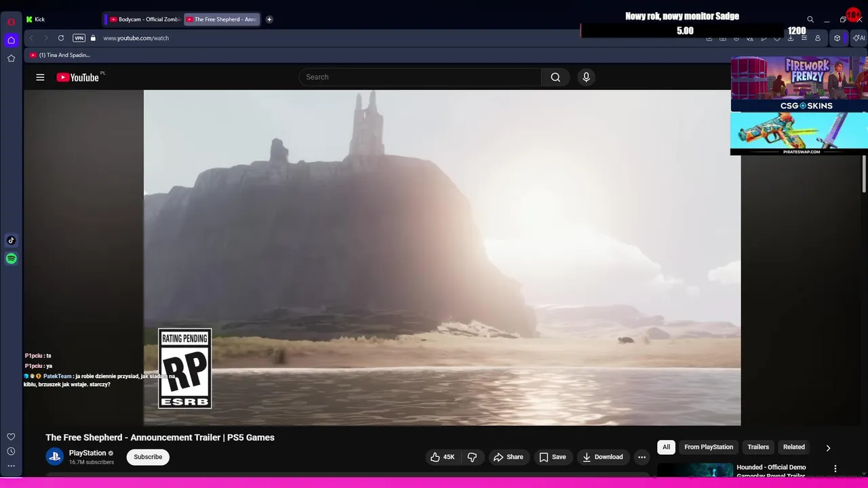The image size is (868, 488).
Task: Focus the YouTube search box
Action: (x=420, y=77)
